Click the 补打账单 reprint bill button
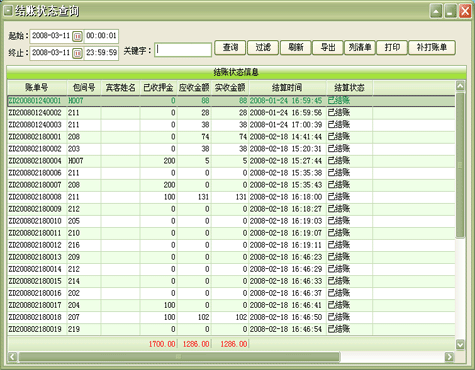 tap(432, 48)
